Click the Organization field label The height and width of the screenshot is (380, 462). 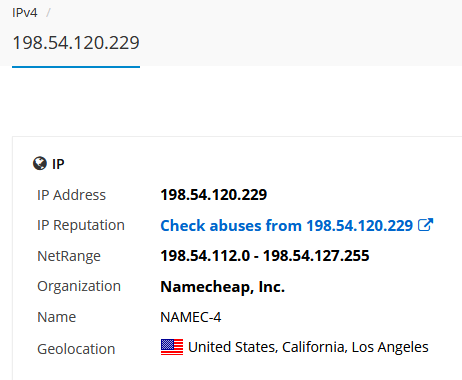pyautogui.click(x=79, y=286)
